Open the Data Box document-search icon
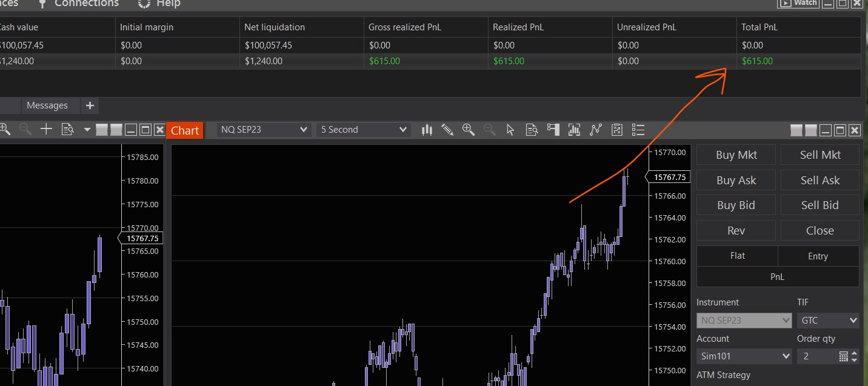868x386 pixels. coord(532,130)
